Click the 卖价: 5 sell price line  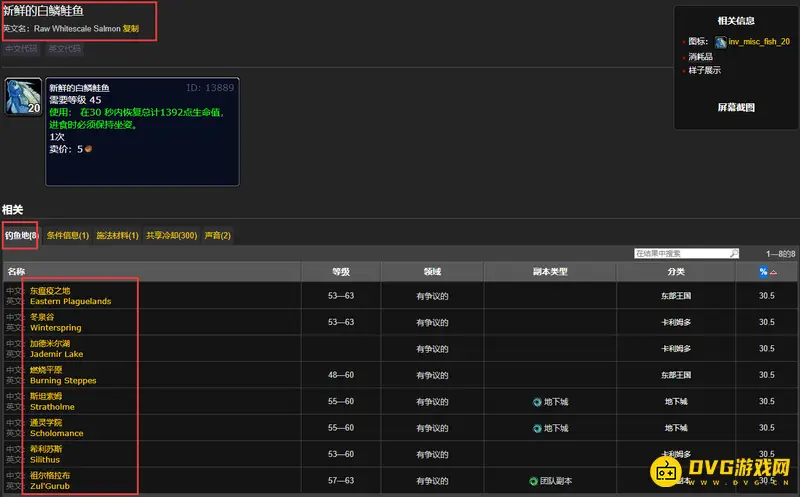click(x=70, y=149)
